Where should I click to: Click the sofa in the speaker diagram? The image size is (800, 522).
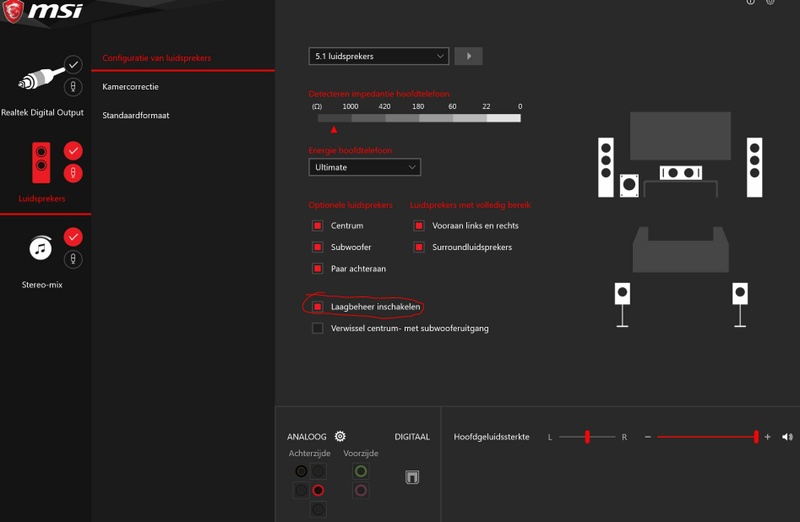[681, 249]
